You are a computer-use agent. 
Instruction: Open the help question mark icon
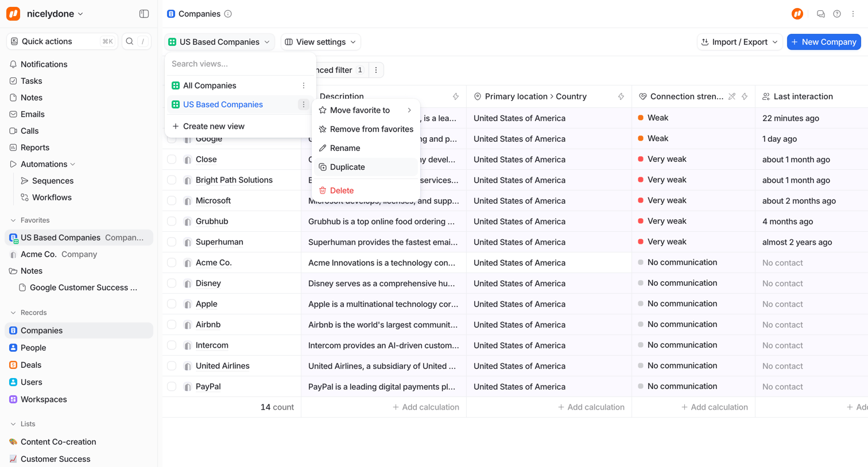(x=837, y=14)
